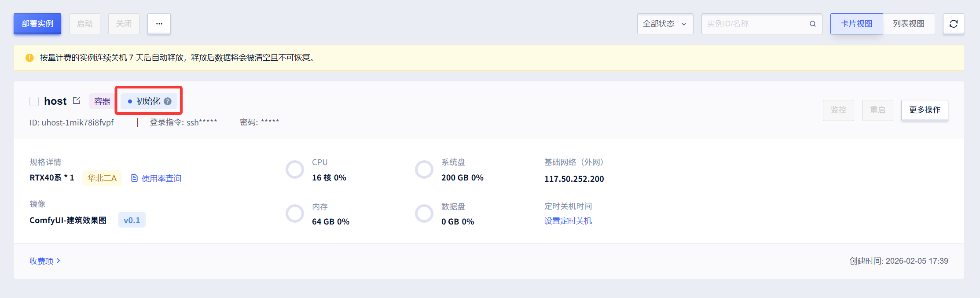Viewport: 980px width, 298px height.
Task: Click the search magnifier icon
Action: tap(812, 24)
